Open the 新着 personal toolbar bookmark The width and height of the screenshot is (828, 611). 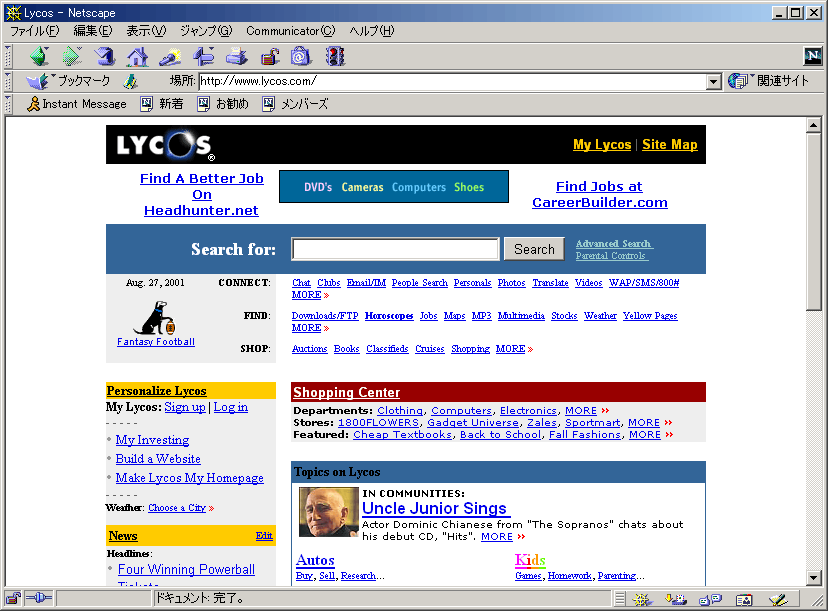pyautogui.click(x=162, y=104)
